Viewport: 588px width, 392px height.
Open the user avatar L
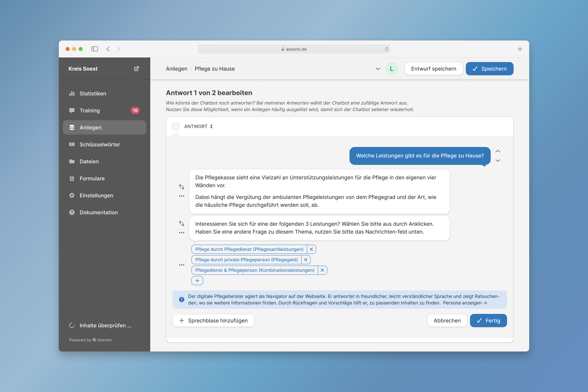392,69
